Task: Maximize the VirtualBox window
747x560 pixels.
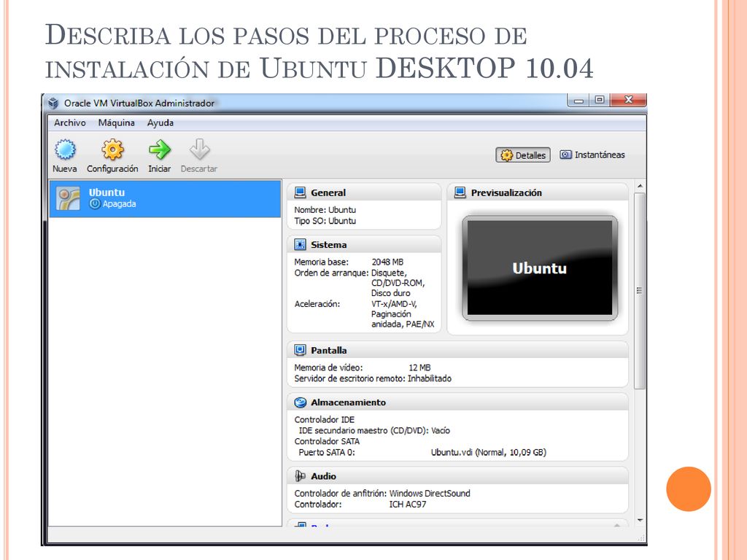Action: coord(600,100)
